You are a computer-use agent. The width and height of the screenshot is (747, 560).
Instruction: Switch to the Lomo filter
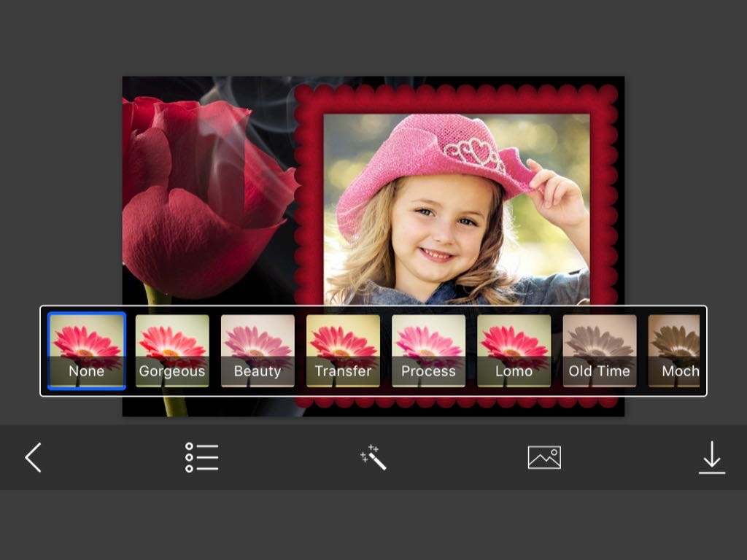(x=514, y=351)
